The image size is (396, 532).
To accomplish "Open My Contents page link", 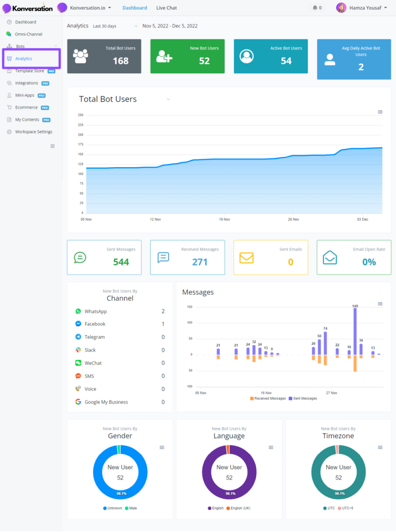I will click(x=27, y=120).
